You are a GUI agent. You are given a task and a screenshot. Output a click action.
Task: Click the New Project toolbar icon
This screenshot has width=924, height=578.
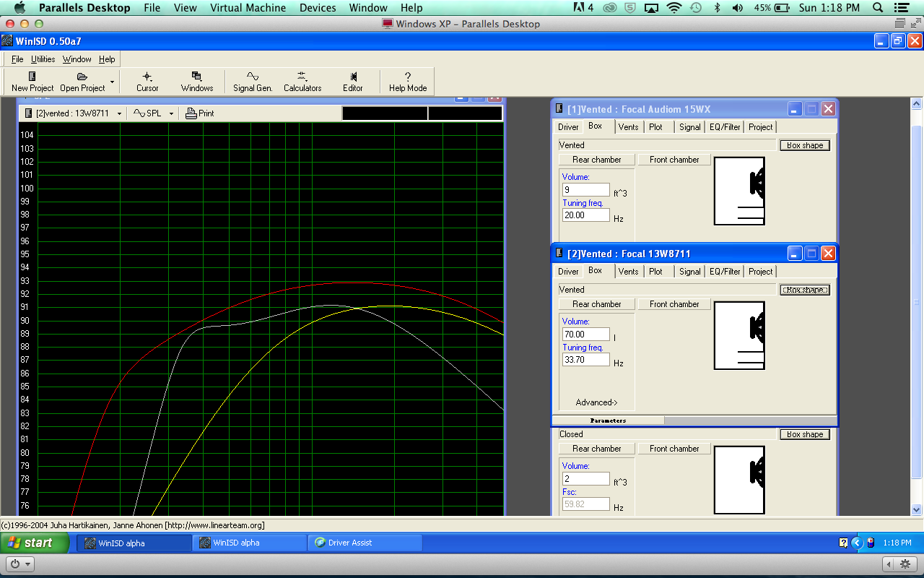32,81
